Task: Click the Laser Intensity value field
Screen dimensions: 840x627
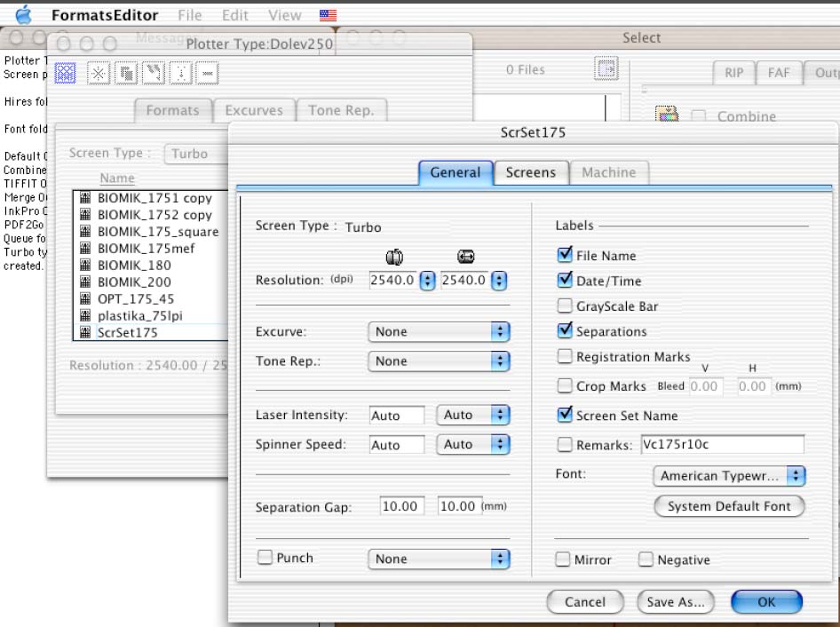Action: (x=397, y=416)
